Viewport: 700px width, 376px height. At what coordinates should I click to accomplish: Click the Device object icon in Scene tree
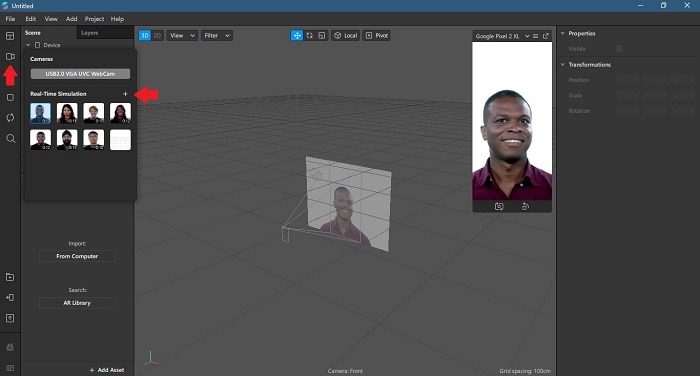[x=38, y=45]
